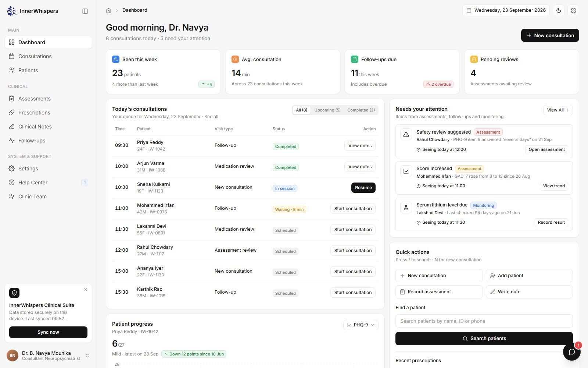
Task: Open Follow-ups in sidebar
Action: [x=49, y=141]
